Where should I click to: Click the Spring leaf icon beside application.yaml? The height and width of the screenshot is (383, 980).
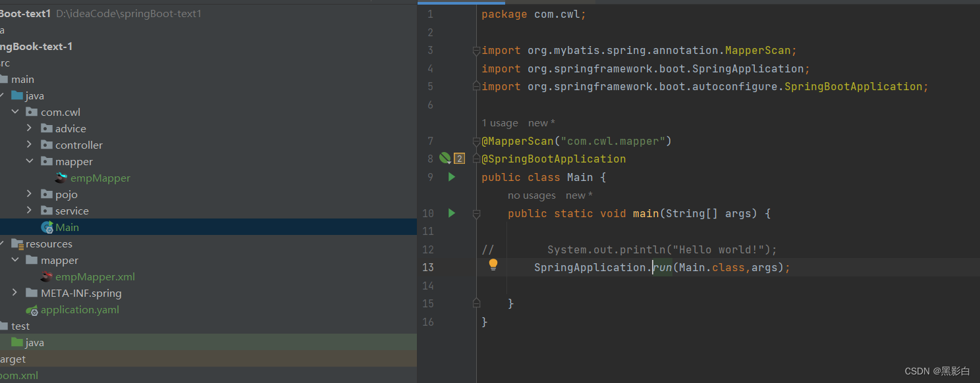[x=31, y=309]
